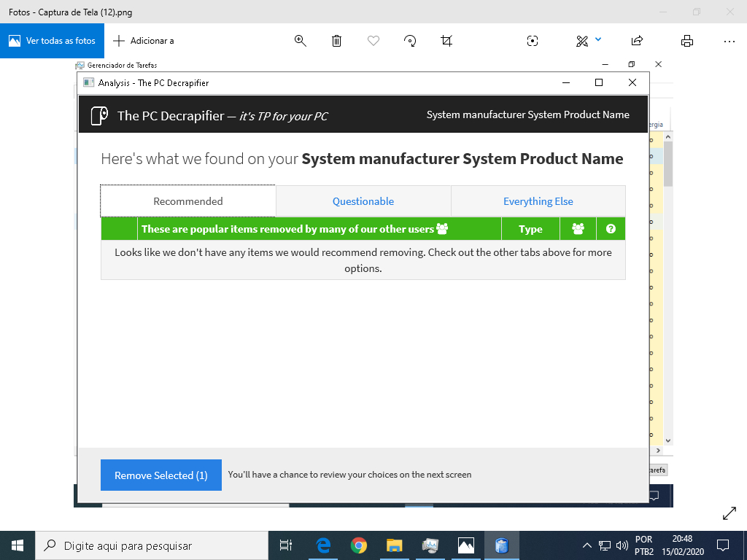
Task: Open Microsoft Edge from the taskbar
Action: [x=323, y=545]
